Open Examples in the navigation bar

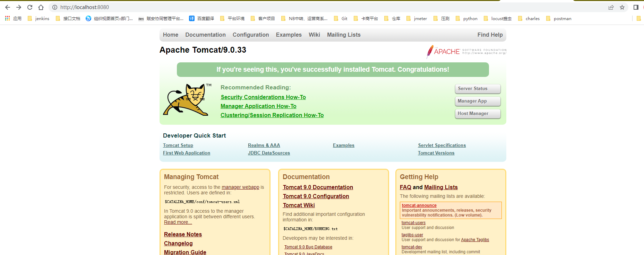[x=289, y=35]
